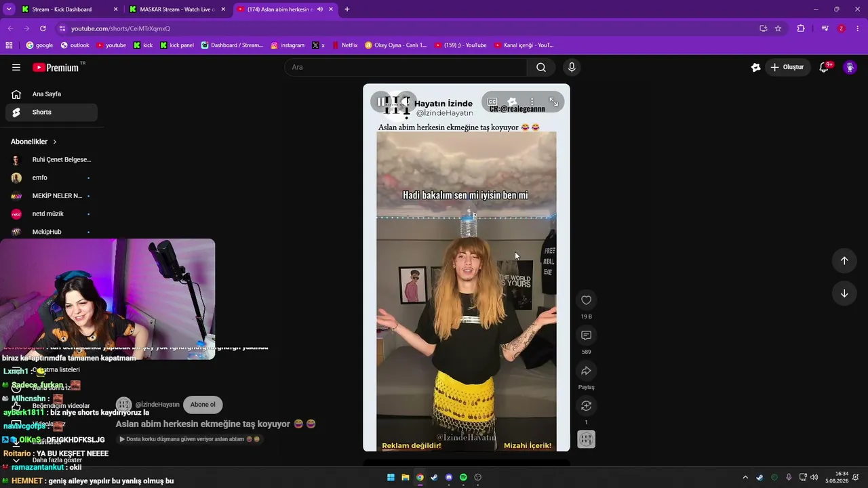Select Shorts in the sidebar

pos(52,113)
